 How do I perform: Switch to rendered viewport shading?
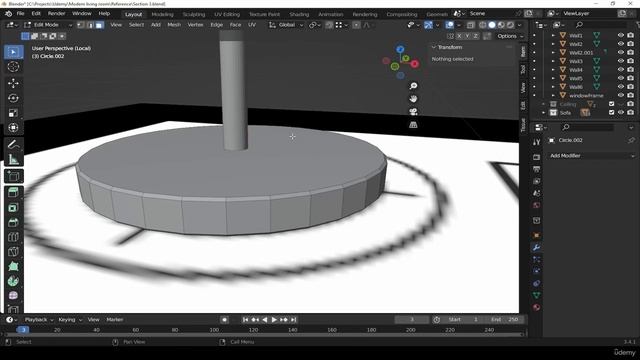pyautogui.click(x=510, y=25)
